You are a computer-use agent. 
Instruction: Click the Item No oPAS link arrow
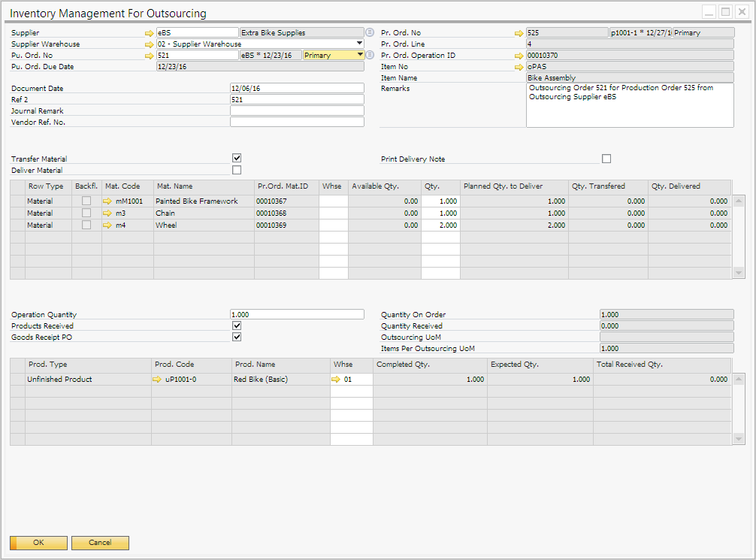pyautogui.click(x=519, y=67)
